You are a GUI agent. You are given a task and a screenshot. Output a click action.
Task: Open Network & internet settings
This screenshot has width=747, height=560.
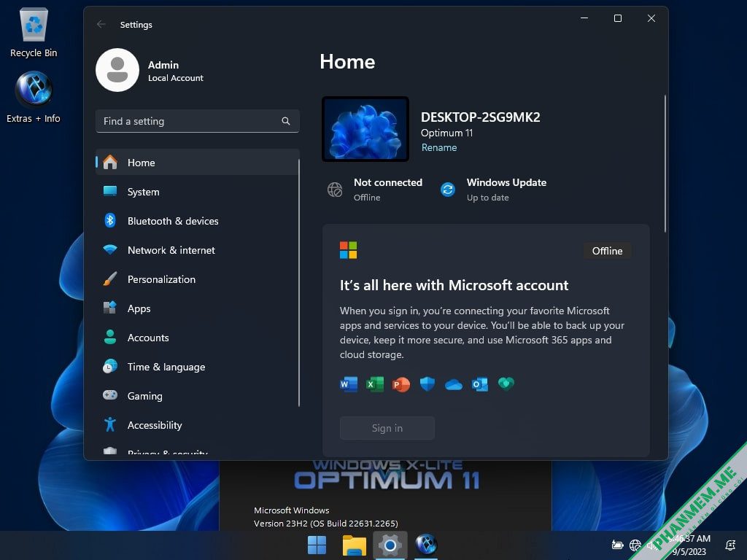(x=197, y=250)
